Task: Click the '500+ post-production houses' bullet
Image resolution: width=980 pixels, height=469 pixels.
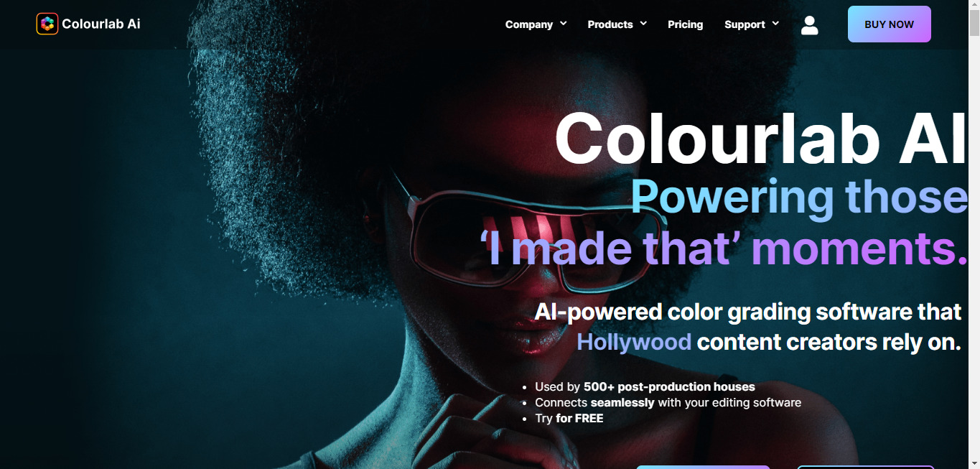Action: pos(669,386)
